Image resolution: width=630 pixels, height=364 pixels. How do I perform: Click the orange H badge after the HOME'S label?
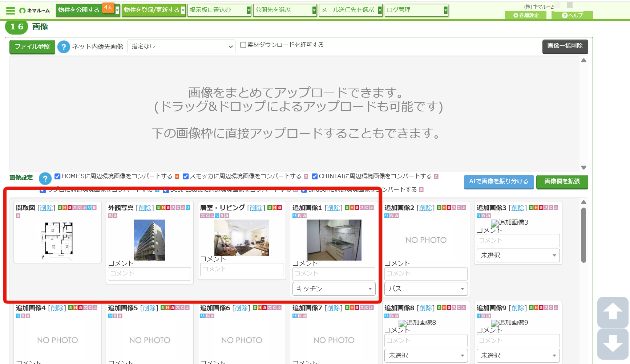[x=177, y=177]
